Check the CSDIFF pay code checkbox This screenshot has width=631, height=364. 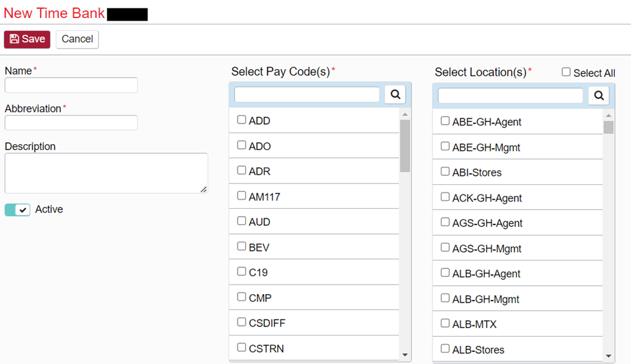241,322
